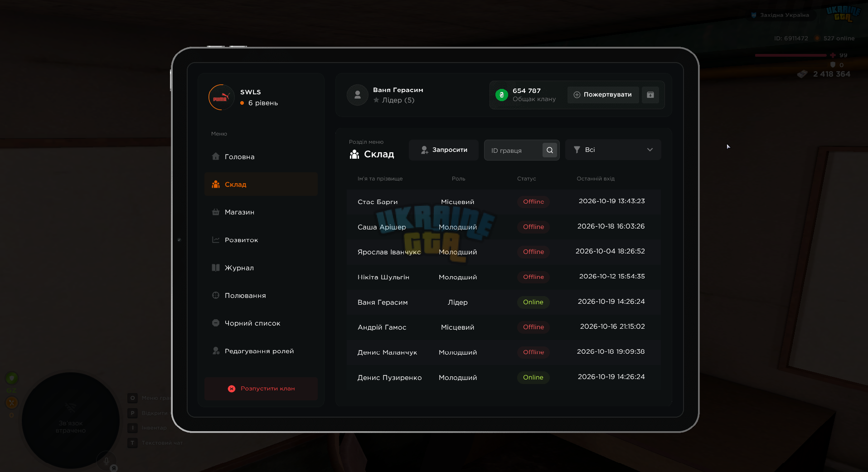Select member row Денис Пузиренко
Image resolution: width=868 pixels, height=472 pixels.
click(x=504, y=378)
